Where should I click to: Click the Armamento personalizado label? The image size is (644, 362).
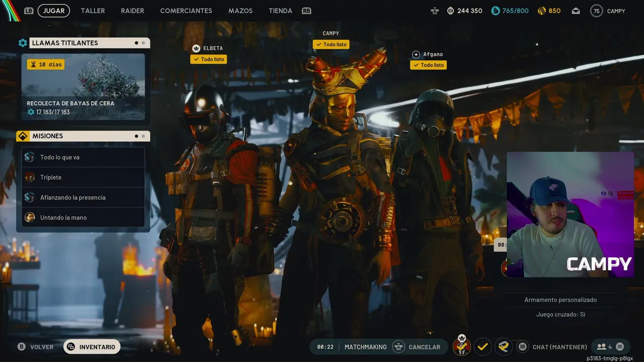coord(560,300)
